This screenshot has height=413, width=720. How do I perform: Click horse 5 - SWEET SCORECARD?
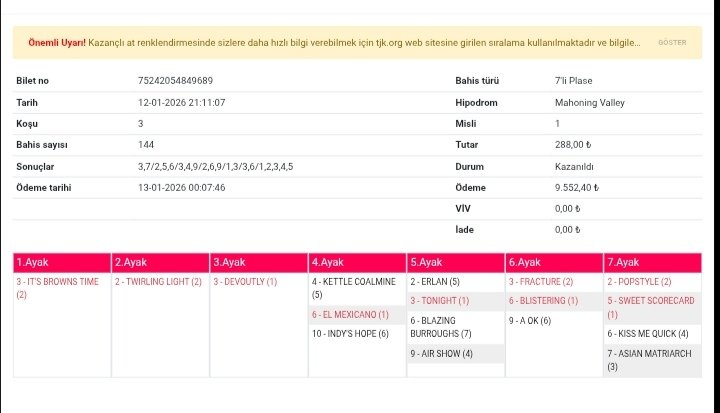pyautogui.click(x=651, y=307)
